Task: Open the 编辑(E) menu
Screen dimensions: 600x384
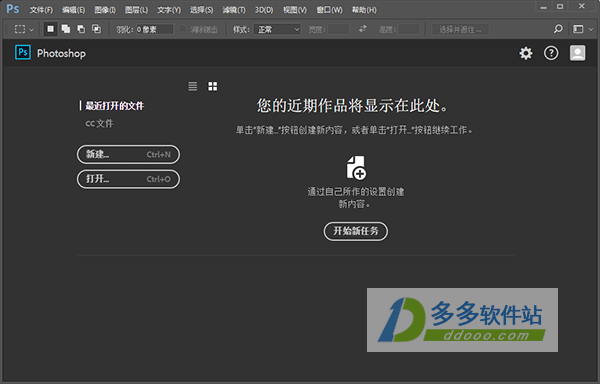Action: (73, 10)
